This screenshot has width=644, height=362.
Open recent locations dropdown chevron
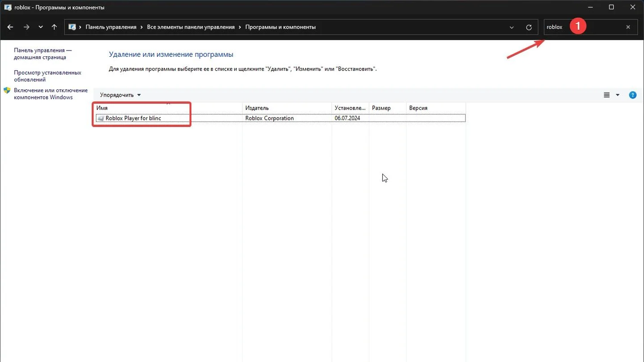[x=41, y=27]
